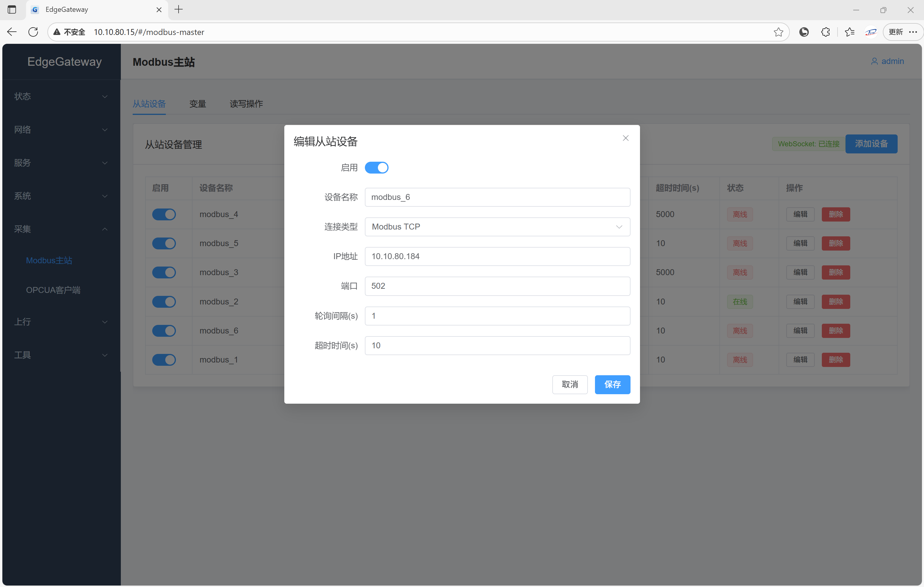This screenshot has height=587, width=924.
Task: Close the edit slave device dialog
Action: coord(625,138)
